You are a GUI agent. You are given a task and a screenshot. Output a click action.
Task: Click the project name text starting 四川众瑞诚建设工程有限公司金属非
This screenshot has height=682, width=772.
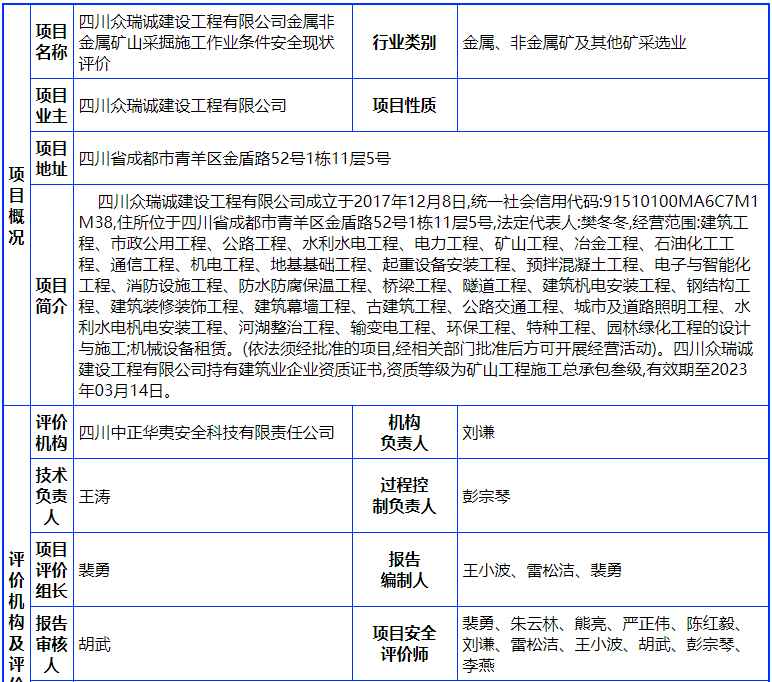tap(207, 42)
